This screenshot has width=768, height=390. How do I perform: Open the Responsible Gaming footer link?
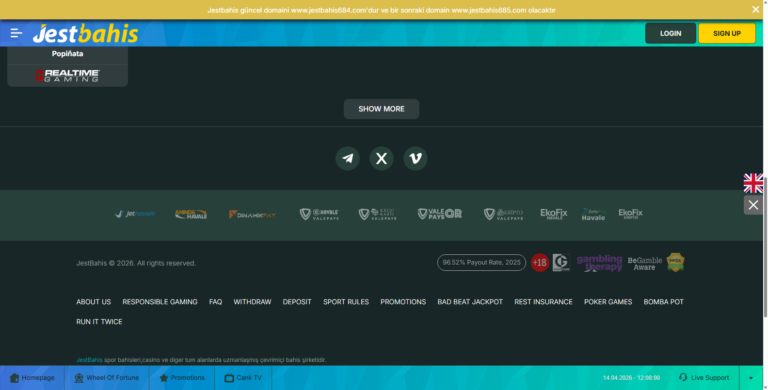[x=160, y=302]
